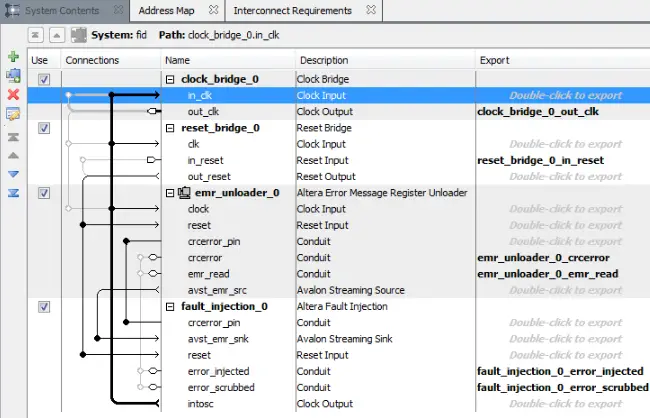Close the Interconnect Requirements tab
The width and height of the screenshot is (650, 418).
[x=371, y=10]
